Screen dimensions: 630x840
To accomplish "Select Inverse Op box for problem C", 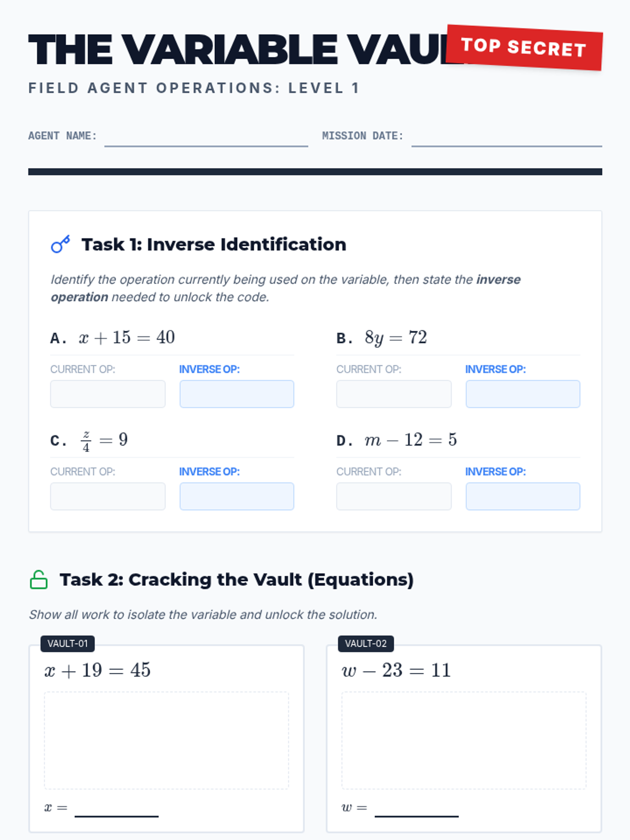I will (x=237, y=496).
